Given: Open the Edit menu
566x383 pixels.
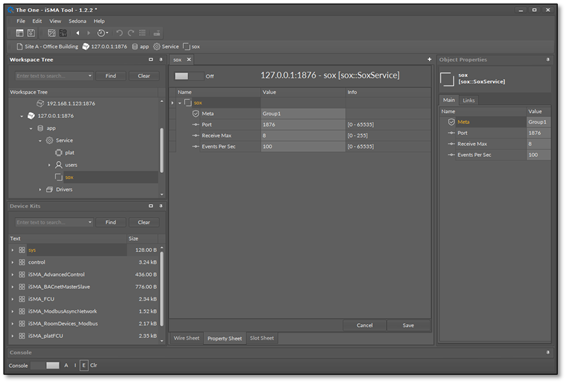Looking at the screenshot, I should 37,21.
